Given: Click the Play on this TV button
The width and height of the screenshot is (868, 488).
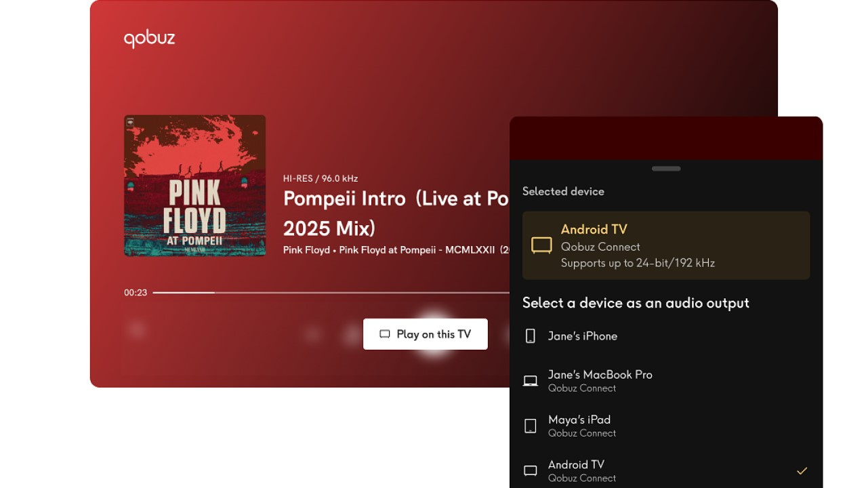Looking at the screenshot, I should (x=425, y=334).
